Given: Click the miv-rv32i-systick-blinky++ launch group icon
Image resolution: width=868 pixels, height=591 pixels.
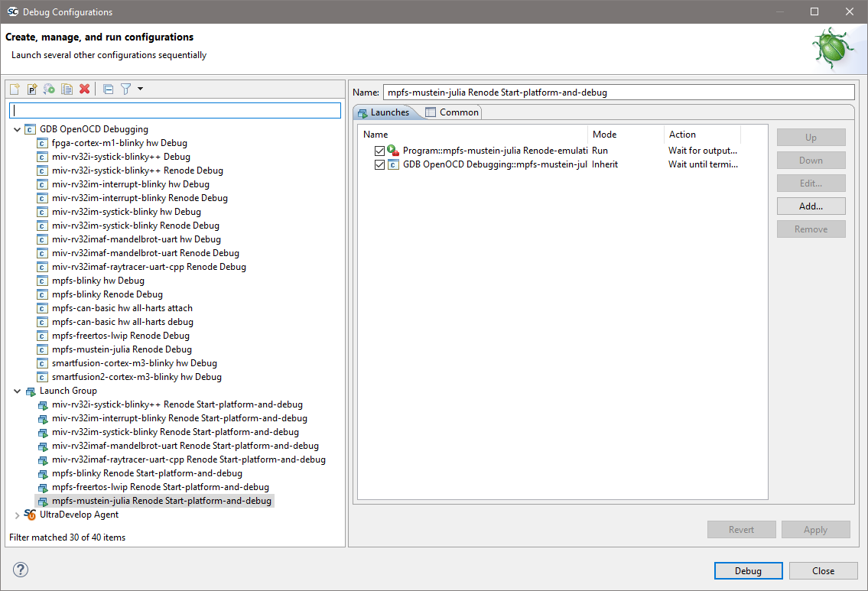Looking at the screenshot, I should [x=43, y=405].
